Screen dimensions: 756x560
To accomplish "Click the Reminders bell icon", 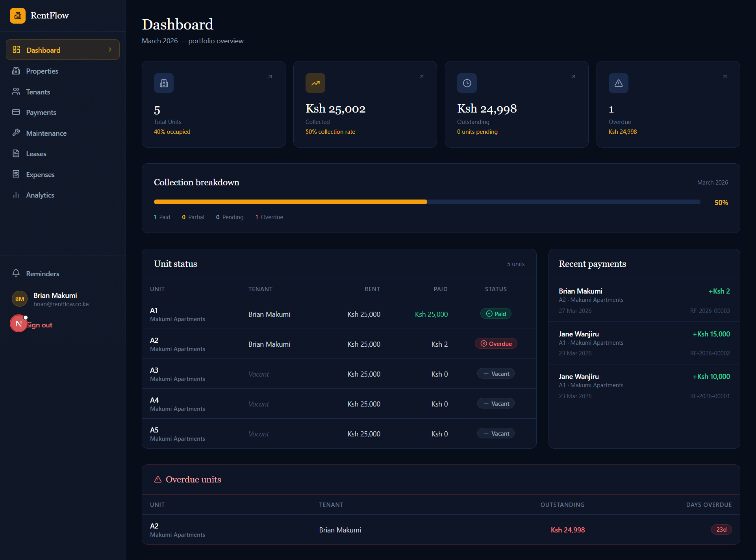I will 16,273.
